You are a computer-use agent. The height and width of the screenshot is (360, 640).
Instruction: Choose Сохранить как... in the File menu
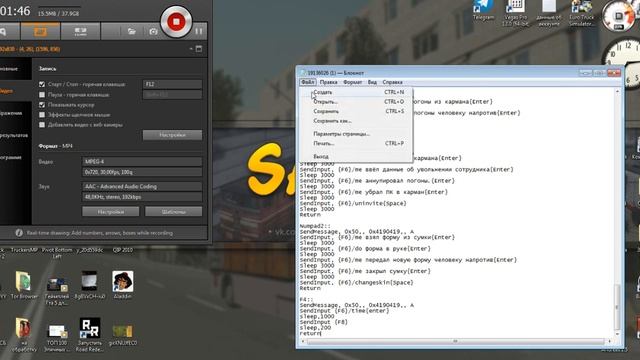(356, 121)
